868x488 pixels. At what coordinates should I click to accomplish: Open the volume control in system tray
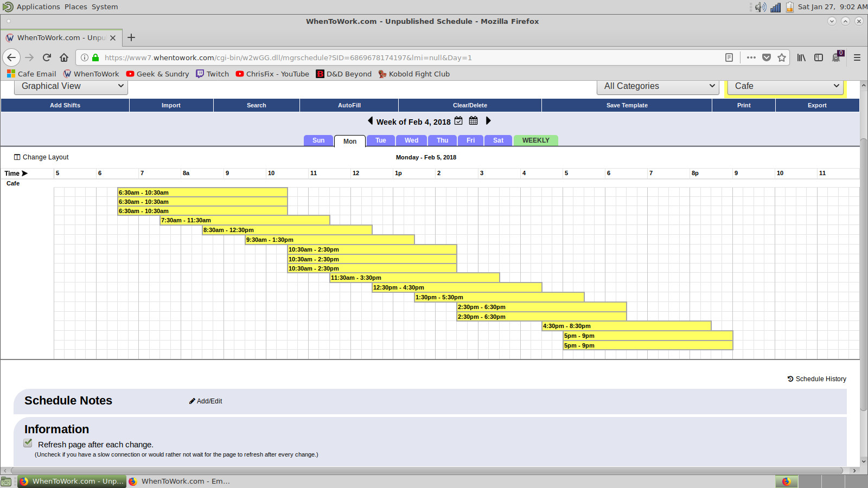coord(761,7)
